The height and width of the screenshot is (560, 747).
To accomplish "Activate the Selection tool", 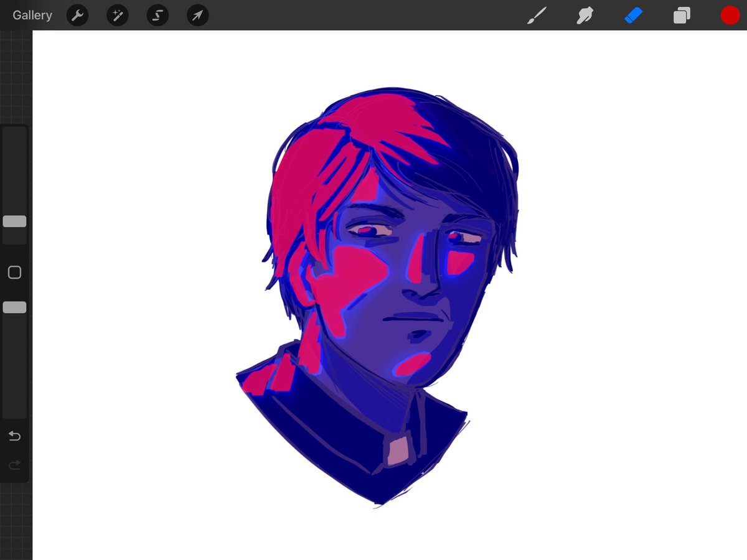I will tap(157, 16).
